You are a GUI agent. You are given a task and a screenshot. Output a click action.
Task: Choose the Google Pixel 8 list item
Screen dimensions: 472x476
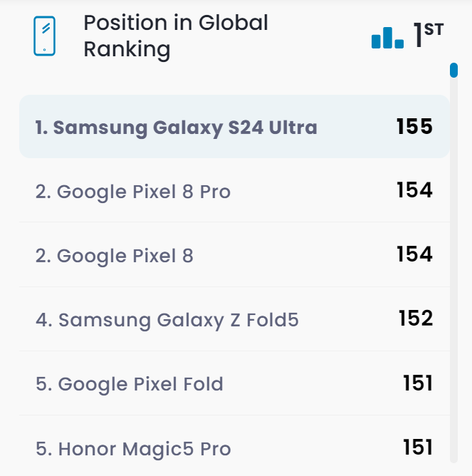(114, 256)
